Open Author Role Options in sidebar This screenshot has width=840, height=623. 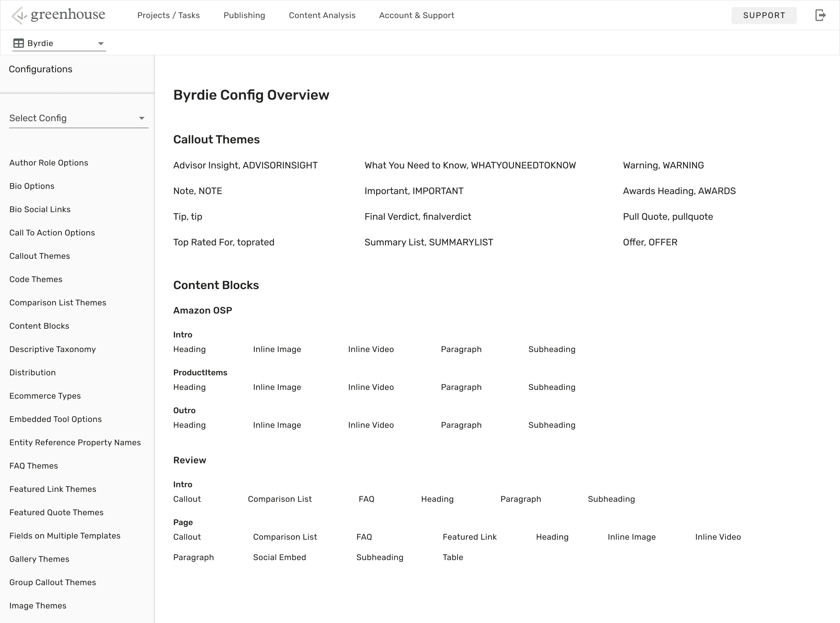[x=49, y=163]
